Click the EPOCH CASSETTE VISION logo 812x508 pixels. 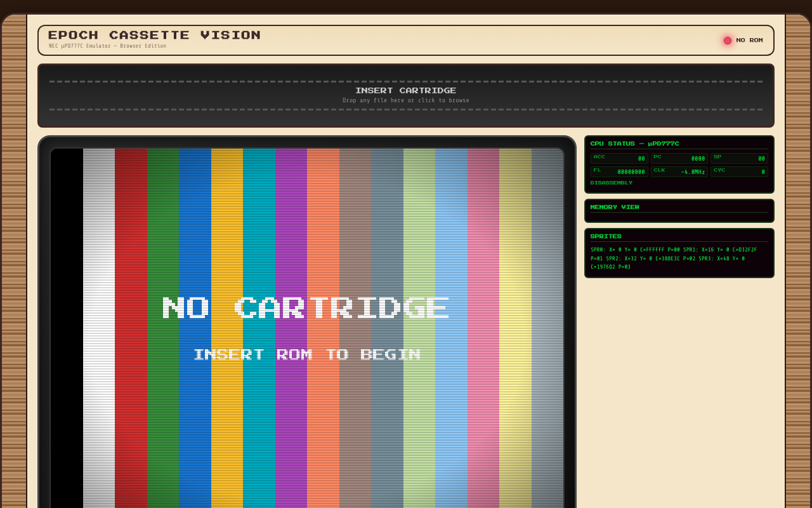[x=154, y=35]
